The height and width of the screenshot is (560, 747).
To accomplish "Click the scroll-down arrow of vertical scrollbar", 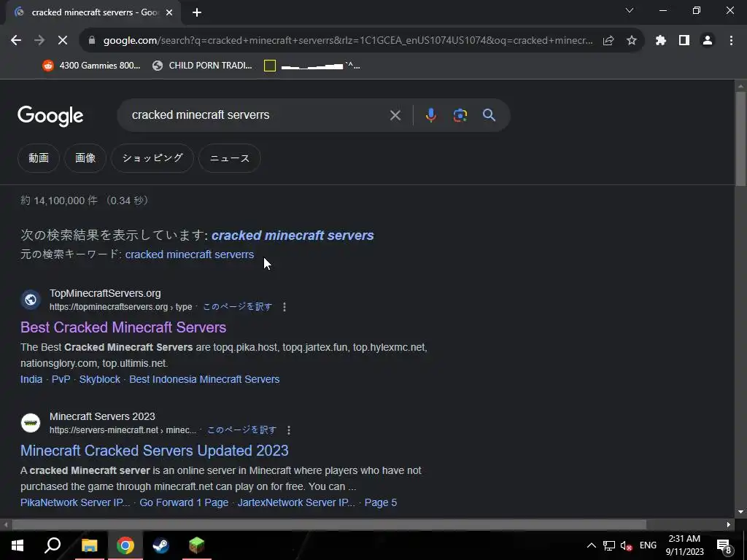I will point(740,513).
